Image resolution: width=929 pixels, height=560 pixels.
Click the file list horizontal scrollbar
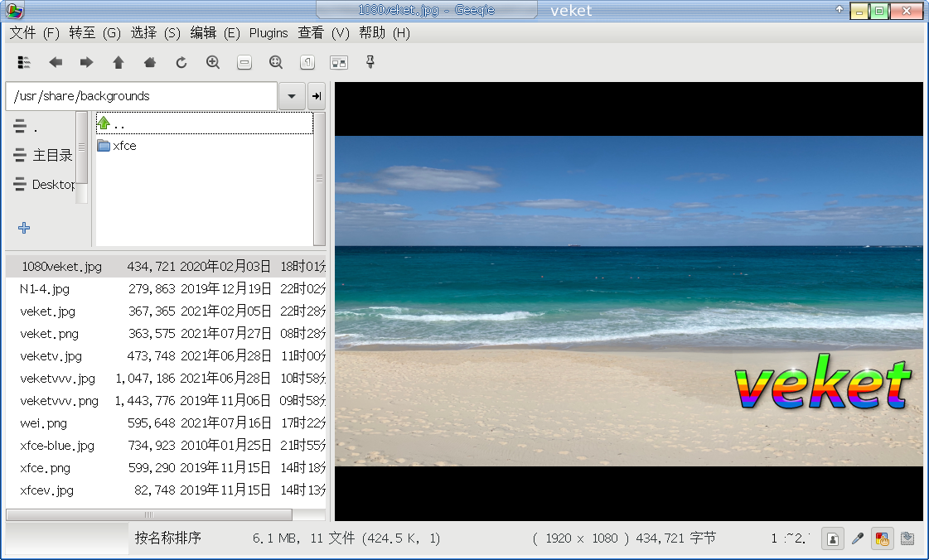[x=148, y=514]
